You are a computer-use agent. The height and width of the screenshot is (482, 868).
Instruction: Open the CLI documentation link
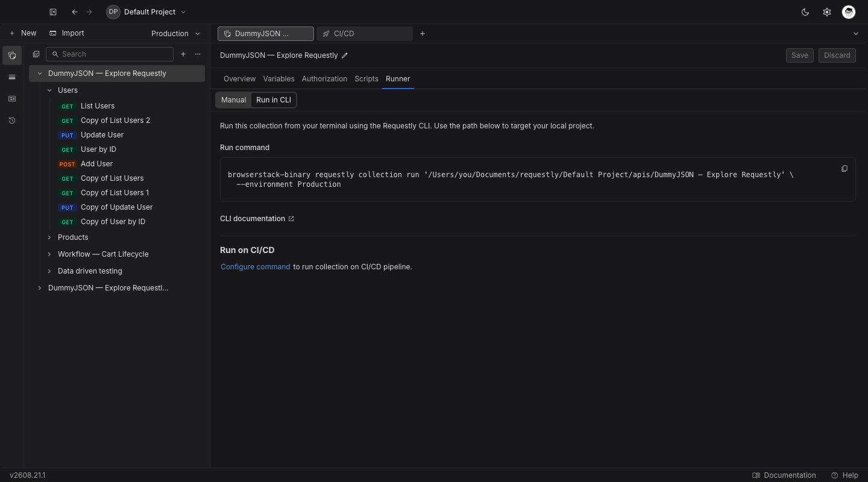point(257,219)
